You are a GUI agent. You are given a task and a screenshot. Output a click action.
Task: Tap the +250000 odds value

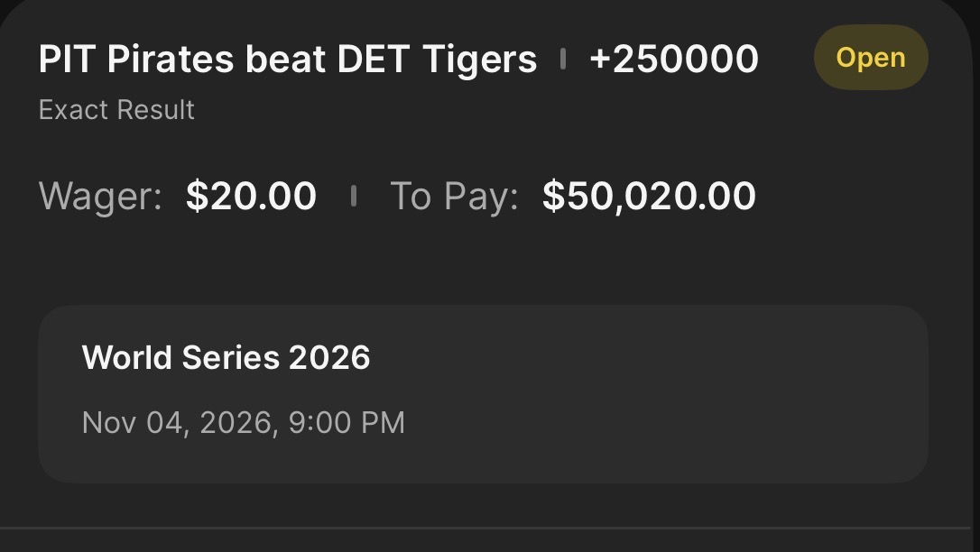pos(673,60)
